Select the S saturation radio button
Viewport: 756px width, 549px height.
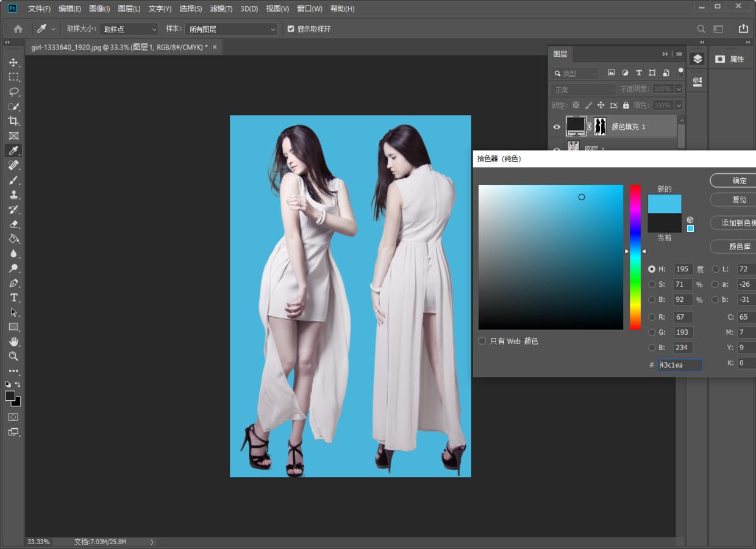[x=652, y=284]
